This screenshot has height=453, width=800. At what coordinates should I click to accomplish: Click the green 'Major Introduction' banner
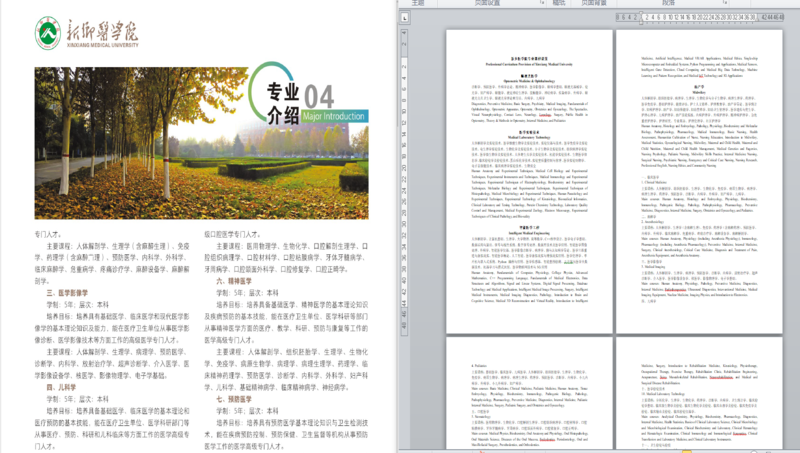tap(334, 116)
